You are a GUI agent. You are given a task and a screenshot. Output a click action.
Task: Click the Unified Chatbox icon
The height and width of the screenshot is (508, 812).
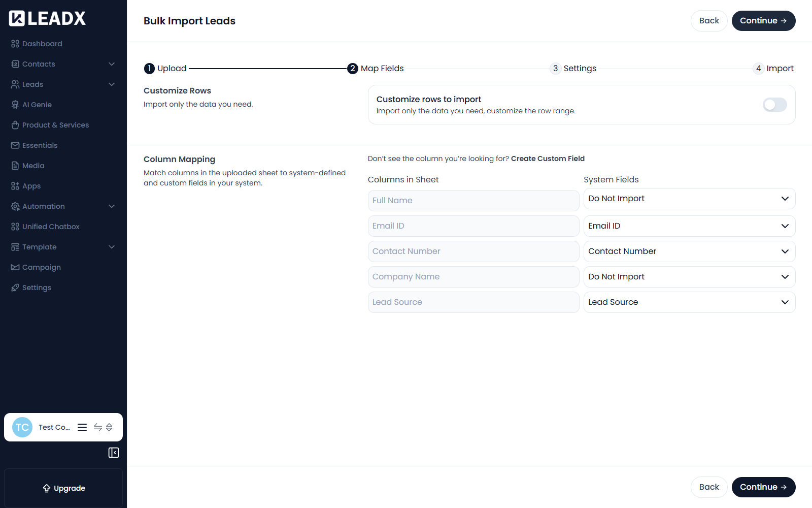15,227
